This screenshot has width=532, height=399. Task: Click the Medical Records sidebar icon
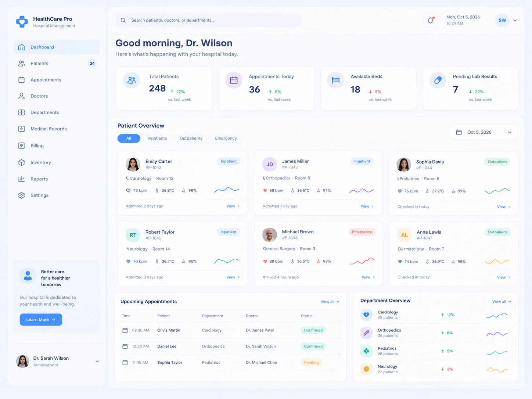coord(22,129)
